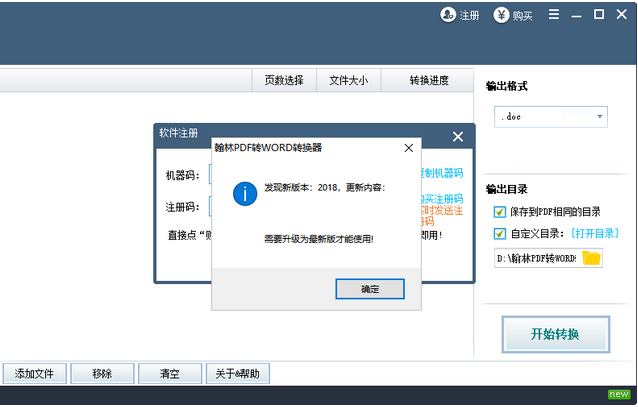Toggle 自定义目录 checkbox
Image resolution: width=638 pixels, height=407 pixels.
tap(500, 234)
